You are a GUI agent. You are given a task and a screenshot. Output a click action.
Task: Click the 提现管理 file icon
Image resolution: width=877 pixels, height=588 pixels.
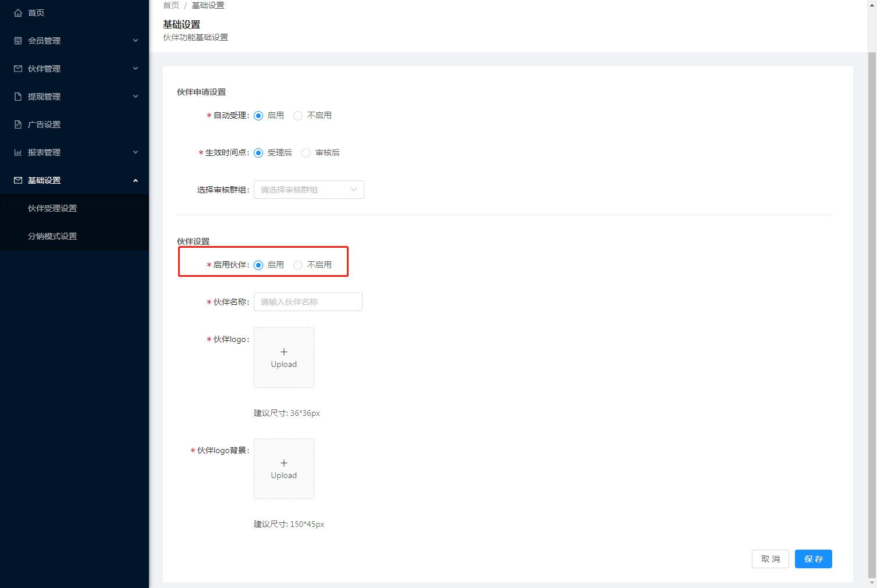pyautogui.click(x=18, y=97)
